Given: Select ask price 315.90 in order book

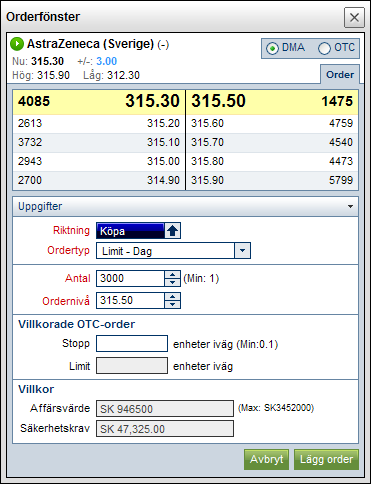Looking at the screenshot, I should tap(207, 180).
